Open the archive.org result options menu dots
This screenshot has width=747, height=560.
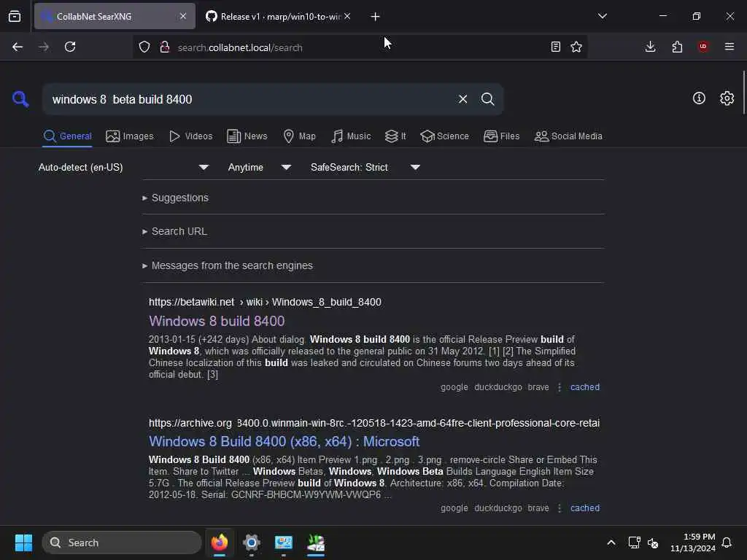tap(560, 508)
